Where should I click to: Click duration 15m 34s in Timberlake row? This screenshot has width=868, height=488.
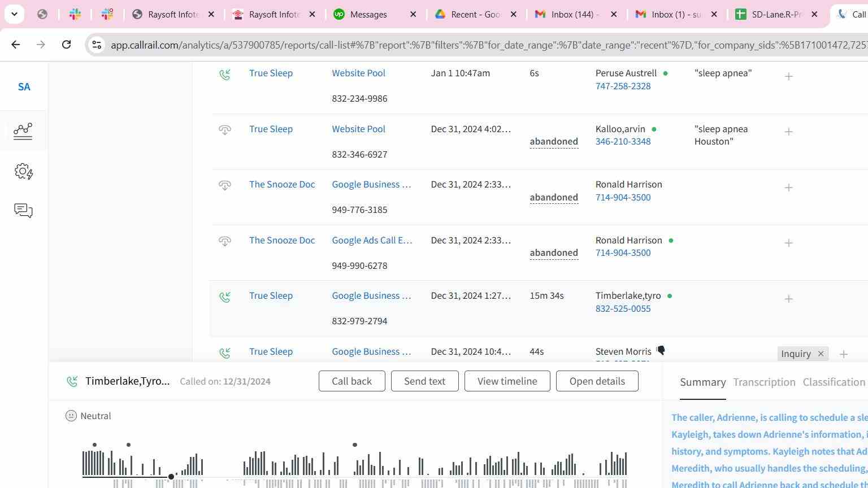pyautogui.click(x=546, y=295)
